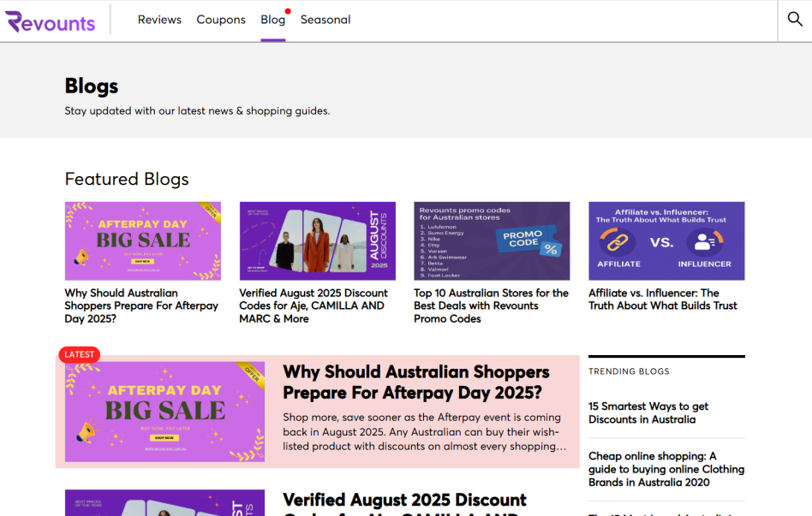The width and height of the screenshot is (812, 516).
Task: Open the Coupons menu item
Action: tap(221, 20)
